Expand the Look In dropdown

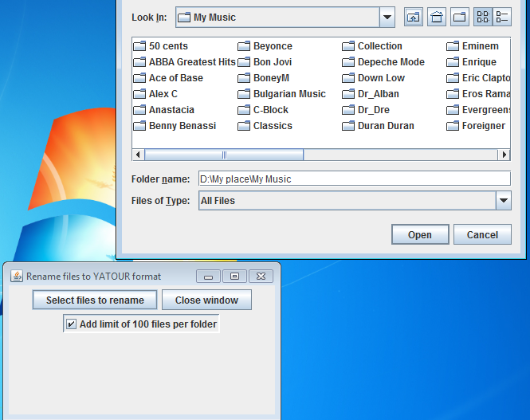point(387,17)
